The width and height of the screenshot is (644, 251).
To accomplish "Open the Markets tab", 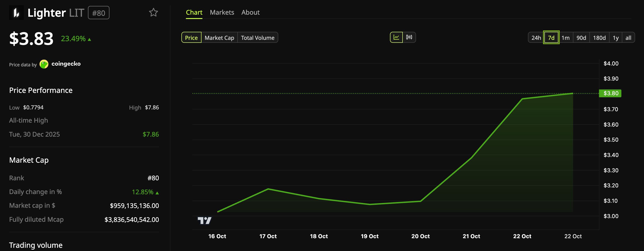I will (222, 12).
